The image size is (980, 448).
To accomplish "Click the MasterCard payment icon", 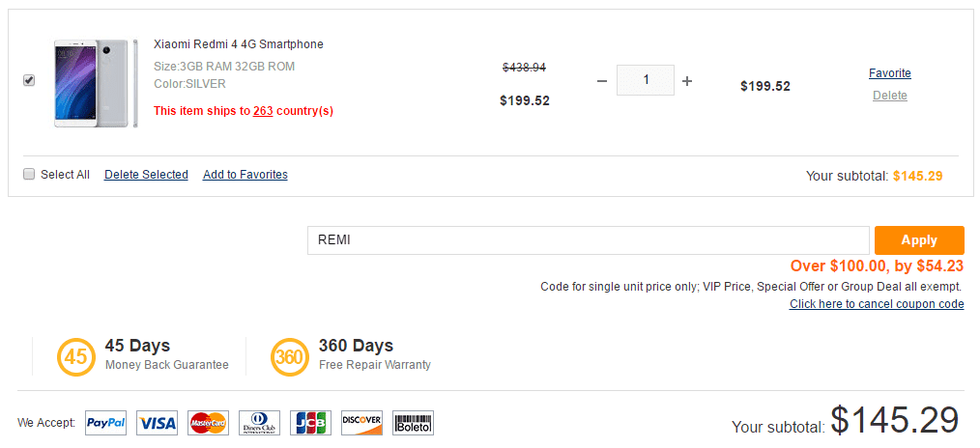I will pyautogui.click(x=208, y=423).
